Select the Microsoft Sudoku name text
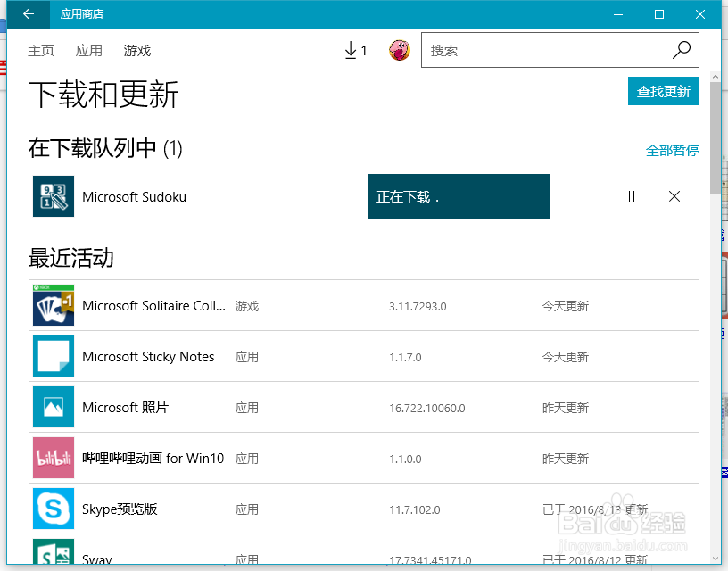Screen dimensions: 728x571 134,197
